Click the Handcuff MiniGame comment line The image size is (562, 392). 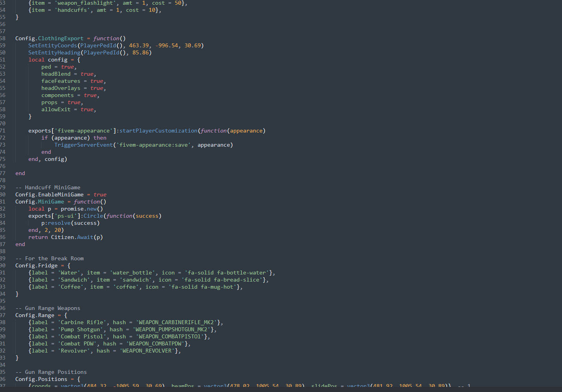pos(48,188)
